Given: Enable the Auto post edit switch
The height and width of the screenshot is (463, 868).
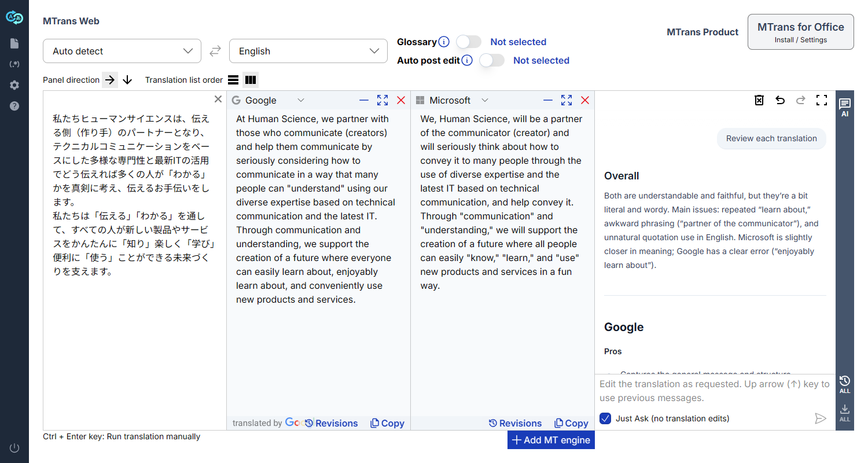Looking at the screenshot, I should 492,60.
